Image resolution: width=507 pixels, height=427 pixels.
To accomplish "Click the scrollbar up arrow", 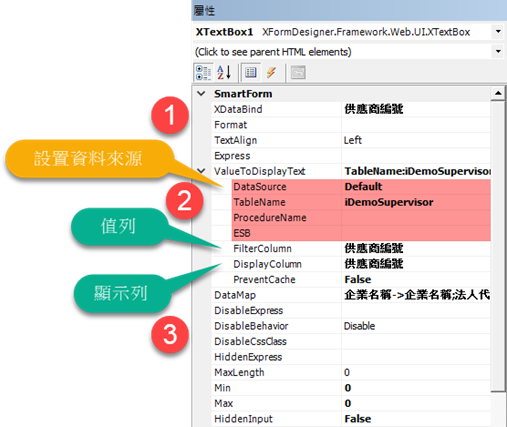I will point(498,93).
